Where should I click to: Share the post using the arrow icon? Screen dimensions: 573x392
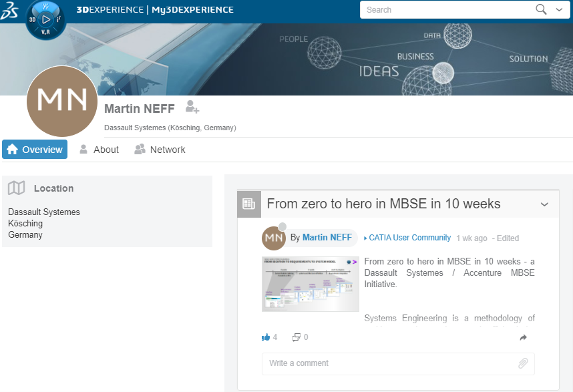coord(524,337)
